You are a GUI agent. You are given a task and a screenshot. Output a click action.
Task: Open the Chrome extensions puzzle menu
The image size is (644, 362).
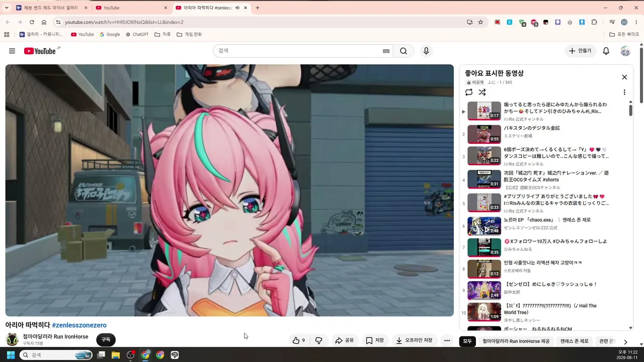(594, 22)
